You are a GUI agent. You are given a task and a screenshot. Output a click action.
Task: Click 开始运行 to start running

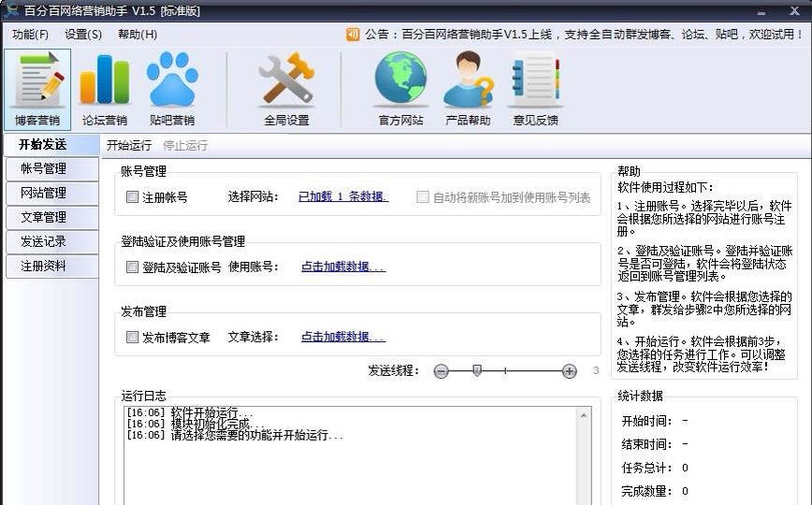coord(129,146)
